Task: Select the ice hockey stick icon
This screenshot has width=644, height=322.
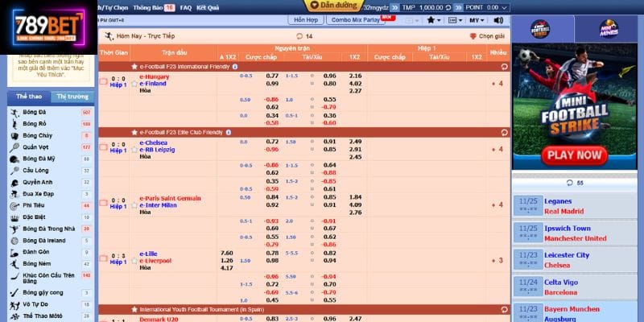Action: [14, 276]
